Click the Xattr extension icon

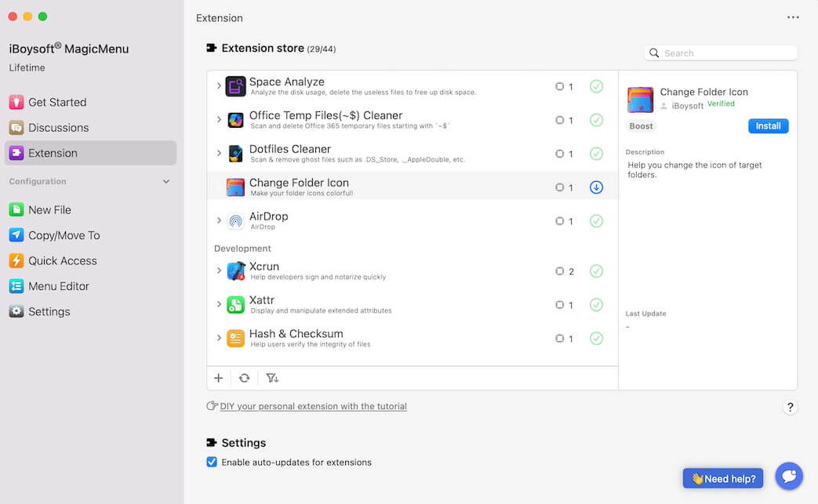[236, 304]
